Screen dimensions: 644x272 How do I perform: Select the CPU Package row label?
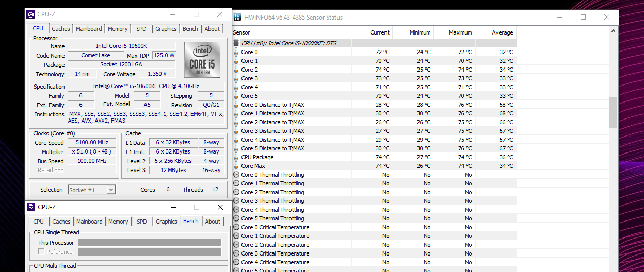click(x=257, y=157)
